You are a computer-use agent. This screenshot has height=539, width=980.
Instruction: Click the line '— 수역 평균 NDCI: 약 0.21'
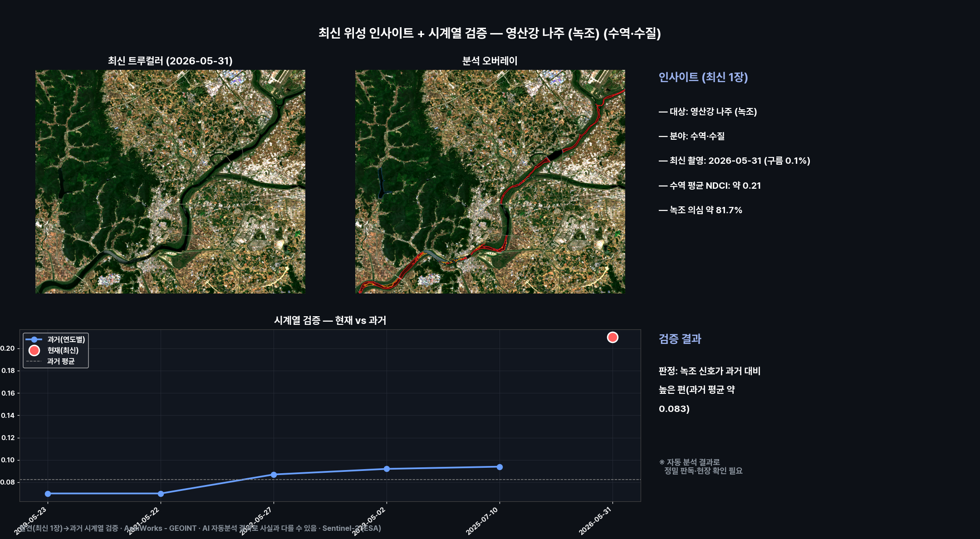coord(710,186)
